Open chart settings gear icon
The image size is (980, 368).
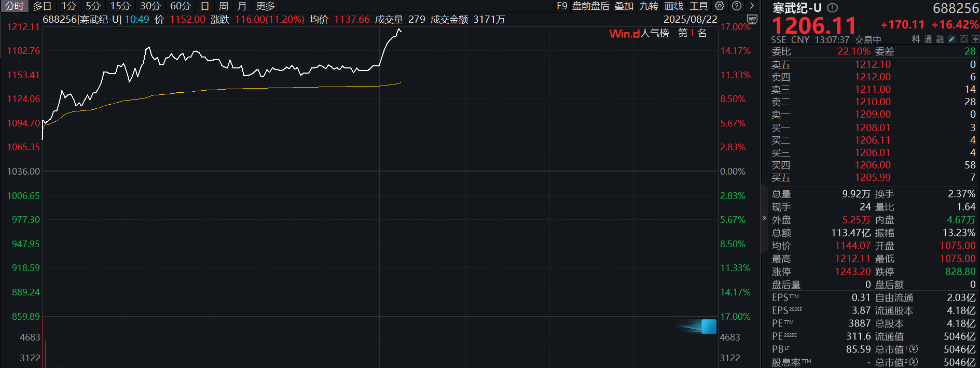tap(720, 6)
